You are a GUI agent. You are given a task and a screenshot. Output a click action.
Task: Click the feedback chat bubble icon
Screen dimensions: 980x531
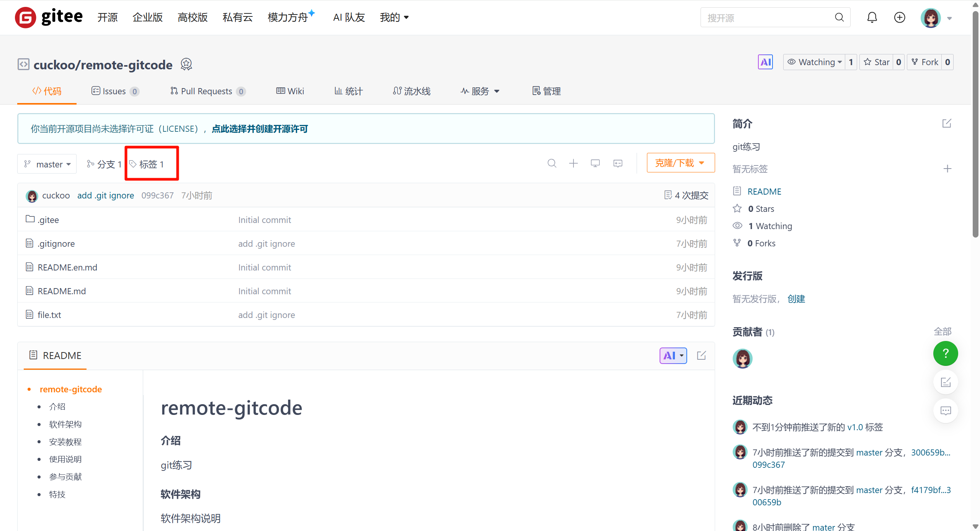pyautogui.click(x=945, y=411)
